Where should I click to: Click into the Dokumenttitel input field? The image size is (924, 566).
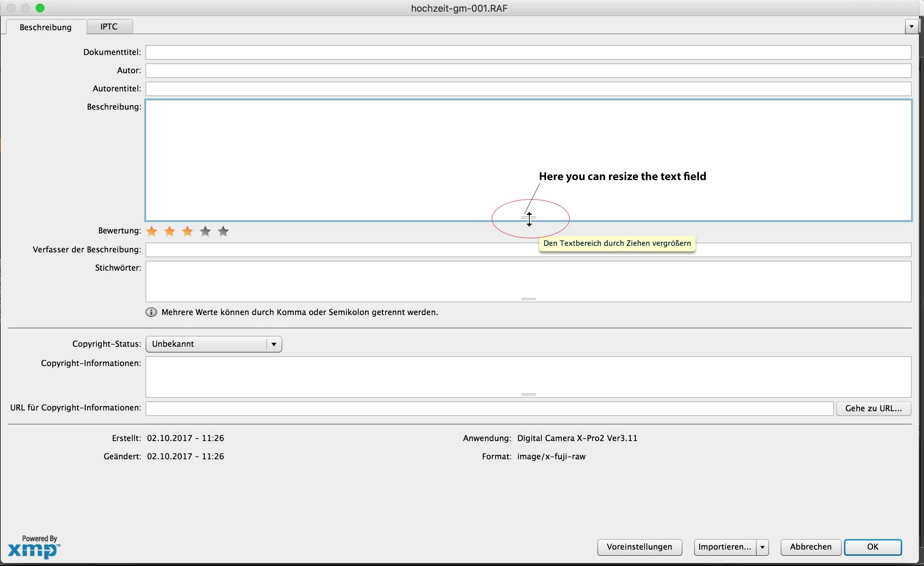coord(528,52)
